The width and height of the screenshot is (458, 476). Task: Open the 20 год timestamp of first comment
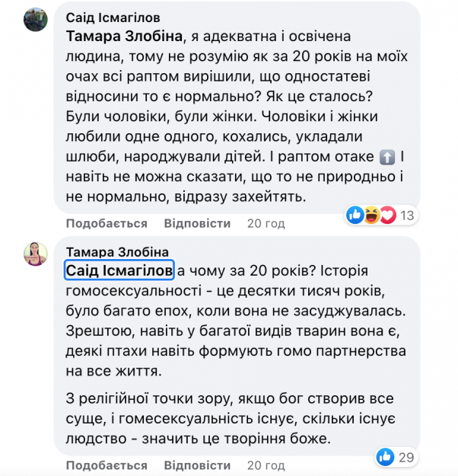pyautogui.click(x=266, y=223)
